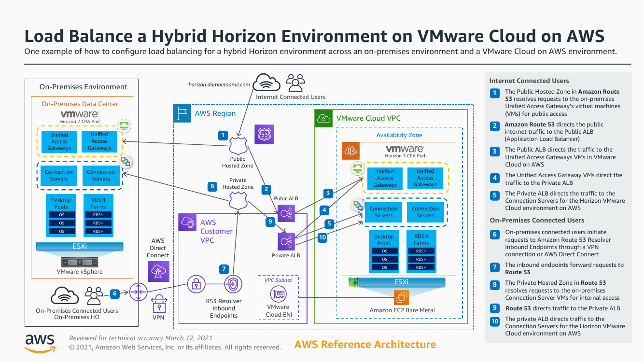Click the Route 53 purple shield icon

click(x=265, y=135)
